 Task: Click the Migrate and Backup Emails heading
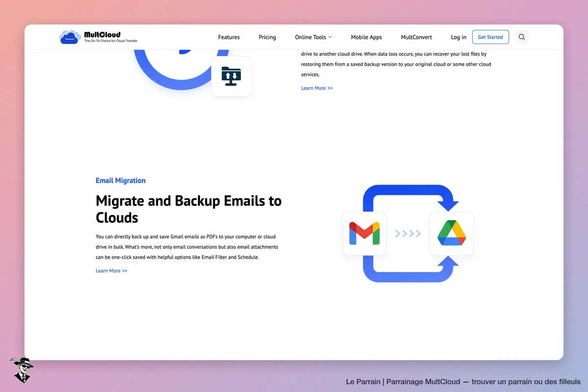coord(189,209)
